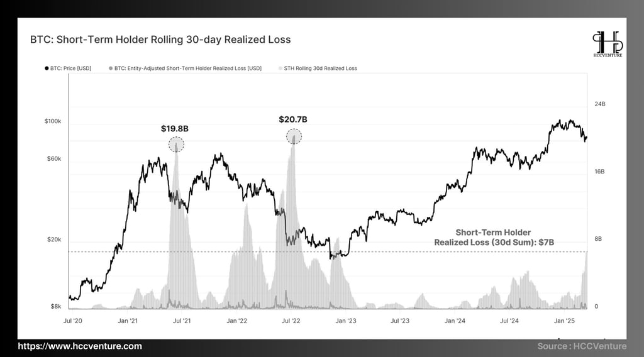Select the $19.8B dashed circle peak marker
644x357 pixels.
[176, 145]
